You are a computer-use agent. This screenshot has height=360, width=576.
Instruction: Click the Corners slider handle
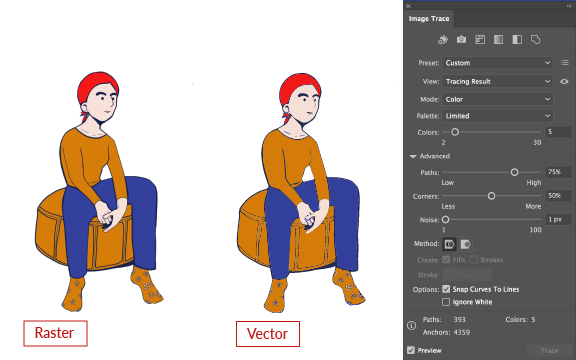(491, 196)
